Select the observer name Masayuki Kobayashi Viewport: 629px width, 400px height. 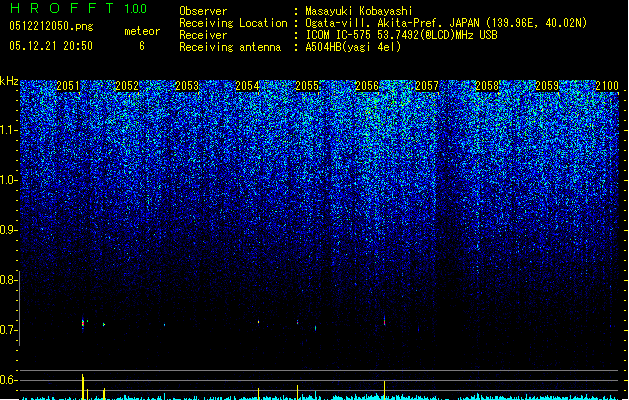tap(359, 11)
